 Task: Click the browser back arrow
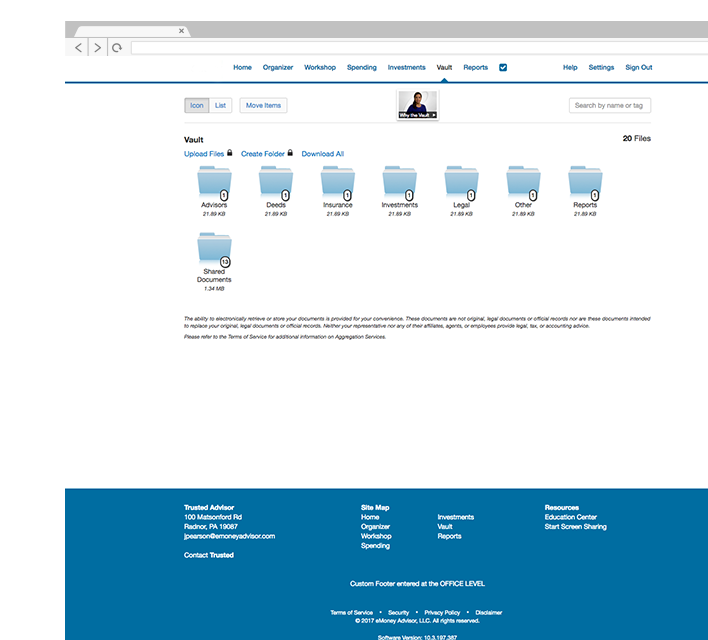pos(79,47)
